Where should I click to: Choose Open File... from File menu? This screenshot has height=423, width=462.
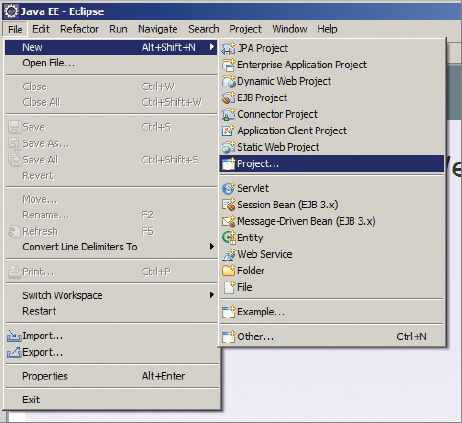[112, 63]
